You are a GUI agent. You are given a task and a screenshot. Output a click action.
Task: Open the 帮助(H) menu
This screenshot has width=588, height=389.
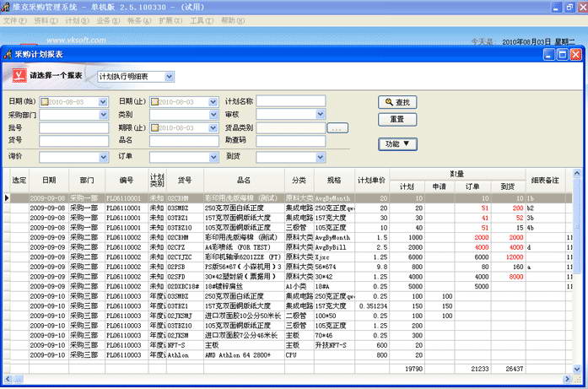[233, 20]
